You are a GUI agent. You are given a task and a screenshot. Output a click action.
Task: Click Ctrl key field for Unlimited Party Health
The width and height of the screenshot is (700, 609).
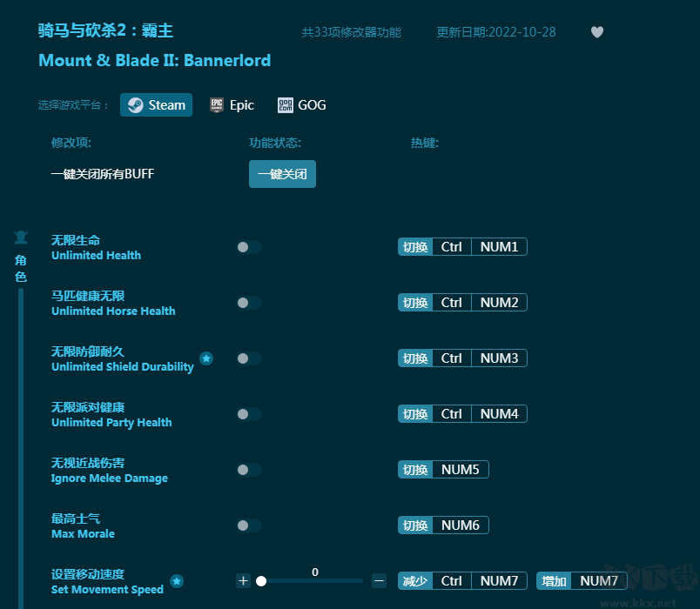click(451, 413)
